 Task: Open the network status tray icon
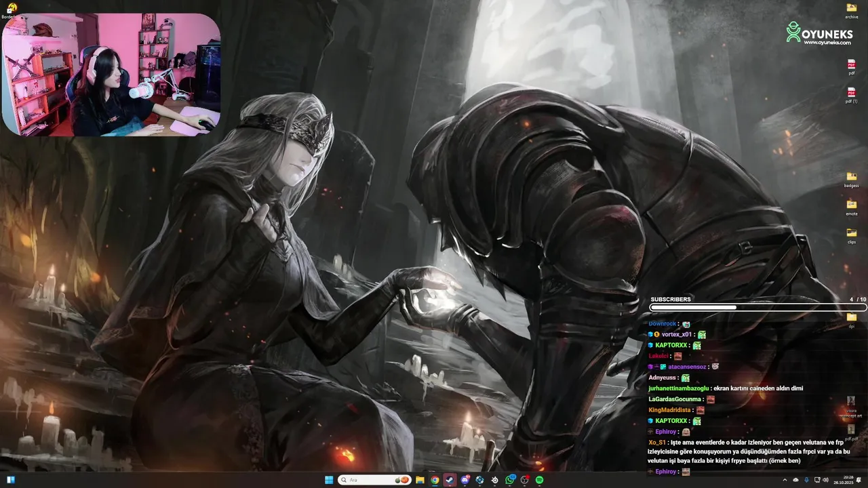(x=816, y=480)
